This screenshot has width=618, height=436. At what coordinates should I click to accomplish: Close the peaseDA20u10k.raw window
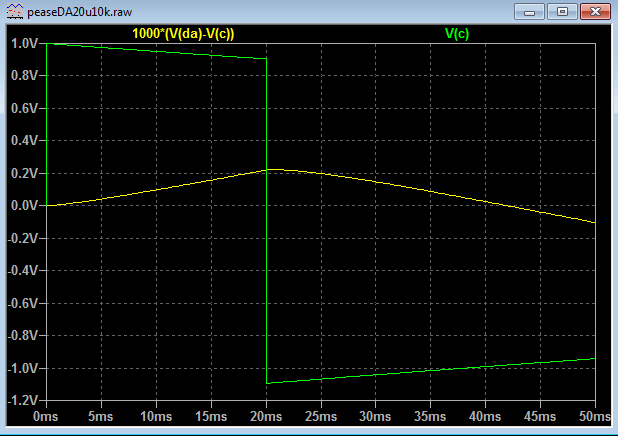click(x=596, y=12)
